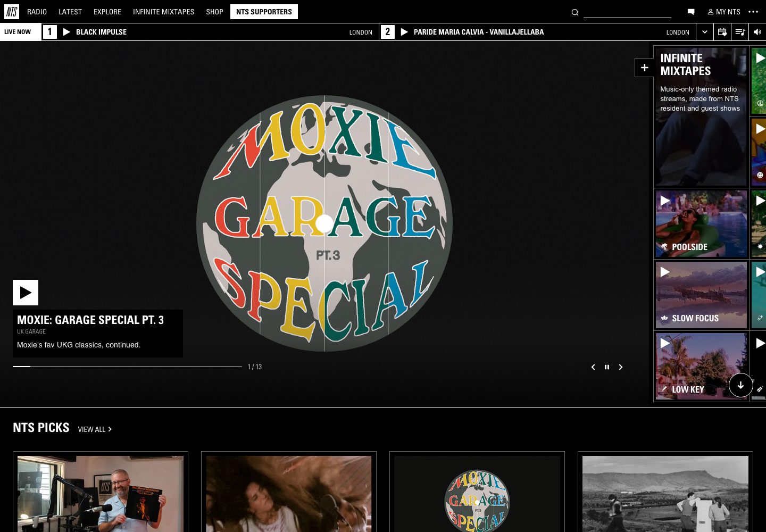The height and width of the screenshot is (532, 766).
Task: Go to the previous carousel slide
Action: pyautogui.click(x=593, y=367)
